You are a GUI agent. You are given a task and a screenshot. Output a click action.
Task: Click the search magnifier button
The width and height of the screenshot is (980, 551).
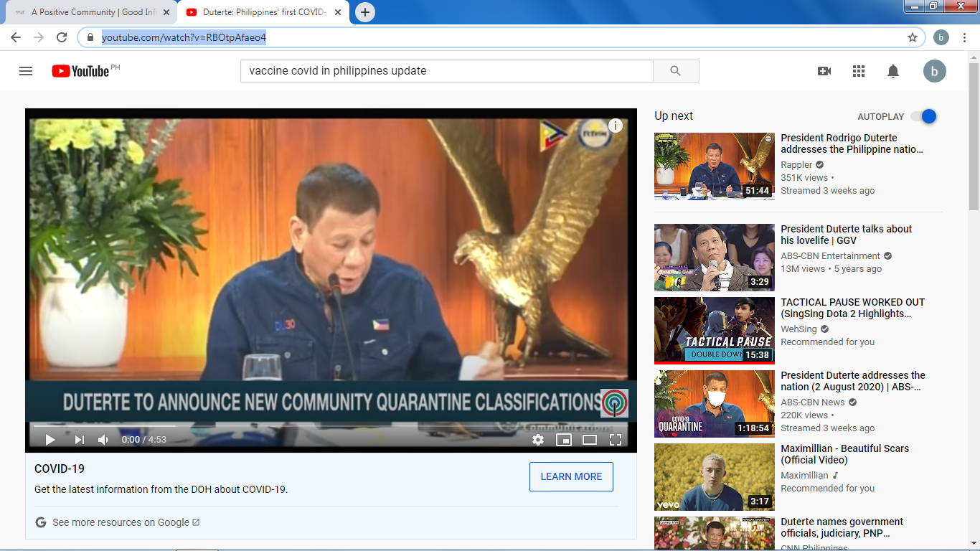pyautogui.click(x=676, y=71)
